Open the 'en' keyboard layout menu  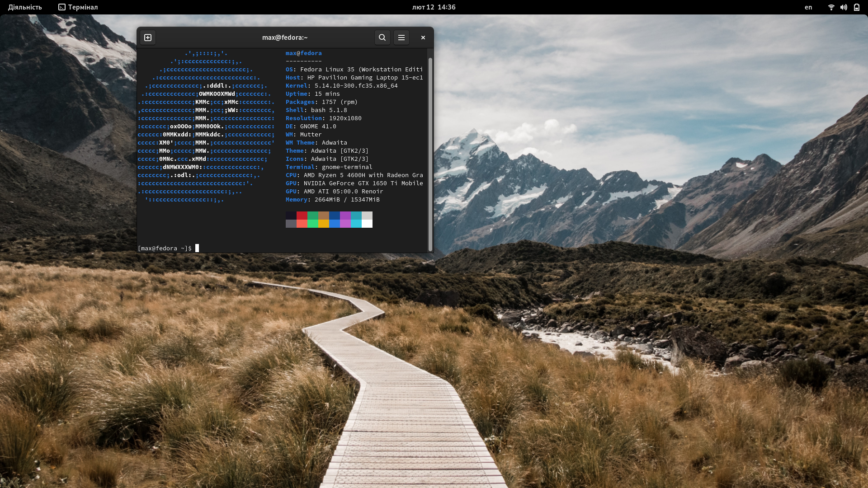pos(808,7)
